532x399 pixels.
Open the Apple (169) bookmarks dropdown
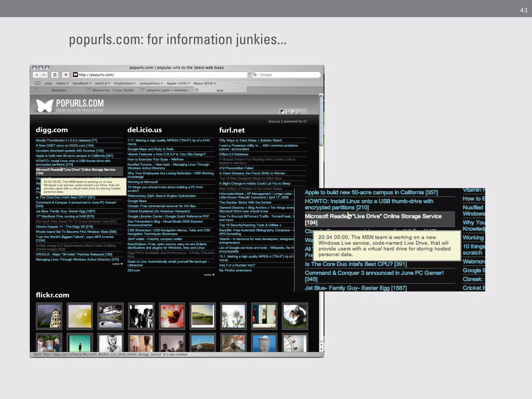[x=178, y=83]
